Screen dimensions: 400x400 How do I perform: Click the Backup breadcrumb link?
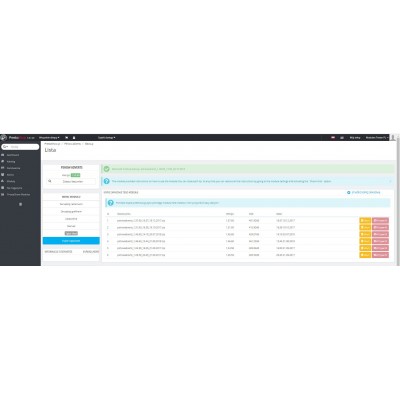[89, 144]
